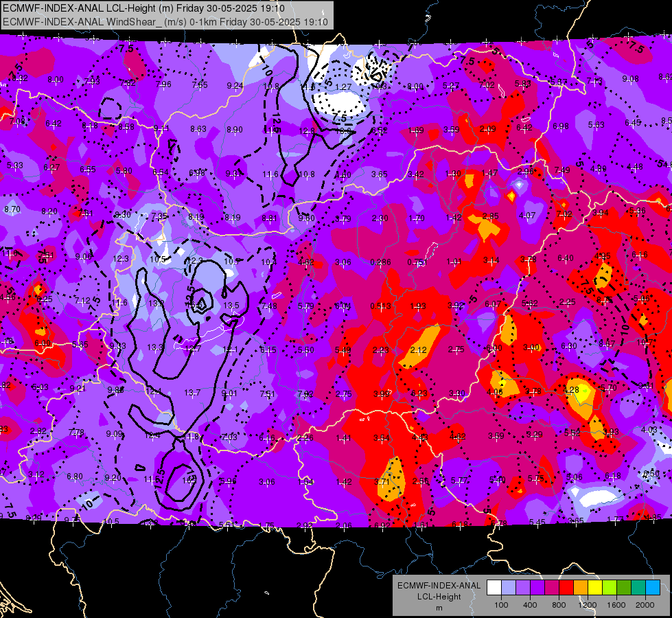Viewport: 672px width, 618px height.
Task: Click the wind shear value 3.12
Action: pyautogui.click(x=36, y=474)
